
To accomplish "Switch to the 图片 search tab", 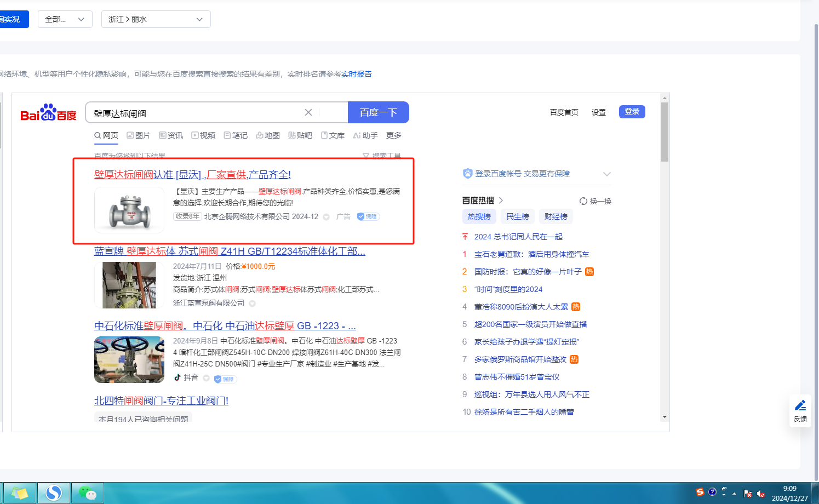I will click(x=139, y=135).
